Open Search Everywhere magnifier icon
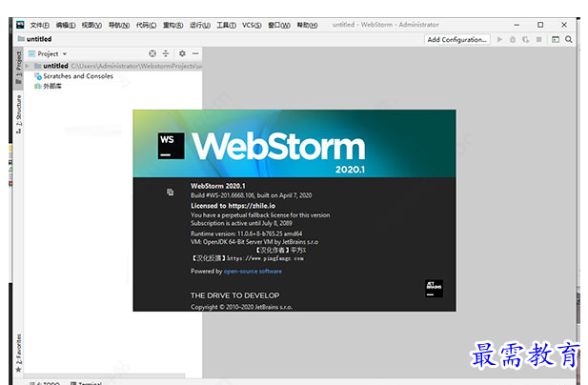 click(569, 39)
